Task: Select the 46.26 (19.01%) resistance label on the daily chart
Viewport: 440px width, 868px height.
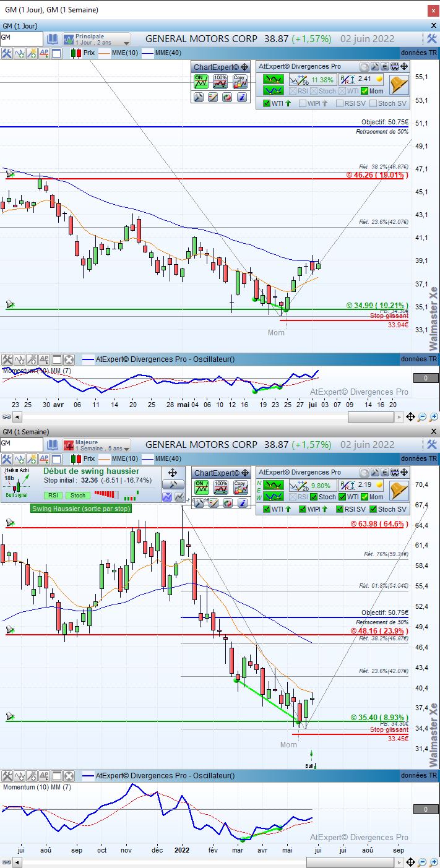Action: (x=377, y=175)
